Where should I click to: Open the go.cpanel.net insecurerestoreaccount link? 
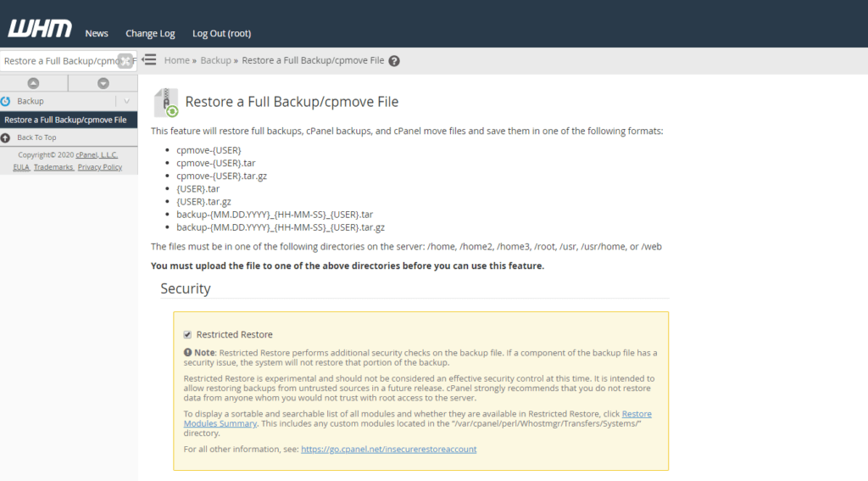tap(388, 449)
